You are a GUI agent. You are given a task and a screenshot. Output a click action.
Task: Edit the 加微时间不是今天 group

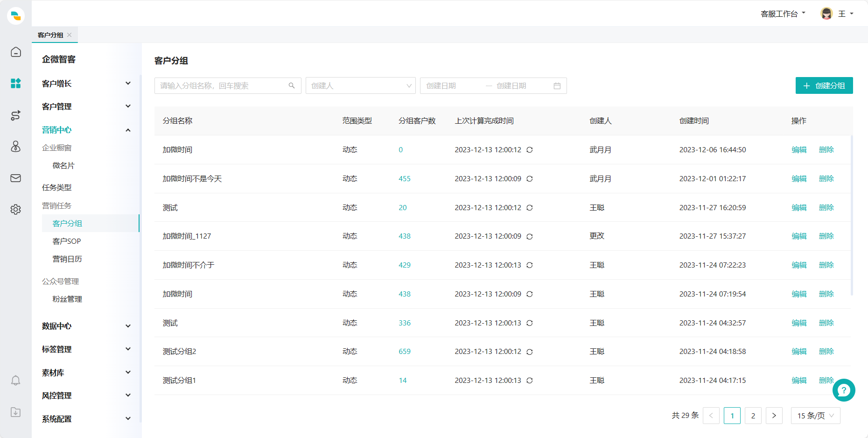(x=799, y=179)
